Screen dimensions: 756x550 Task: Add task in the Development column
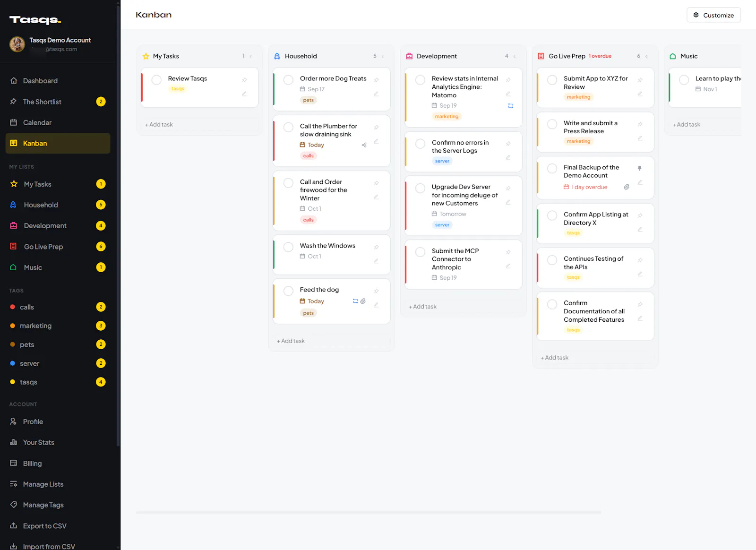(x=423, y=307)
